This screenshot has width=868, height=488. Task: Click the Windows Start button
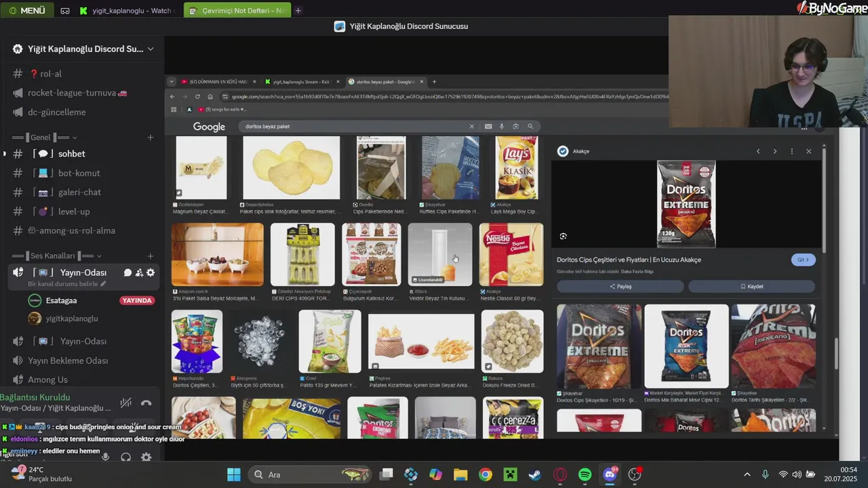click(234, 474)
